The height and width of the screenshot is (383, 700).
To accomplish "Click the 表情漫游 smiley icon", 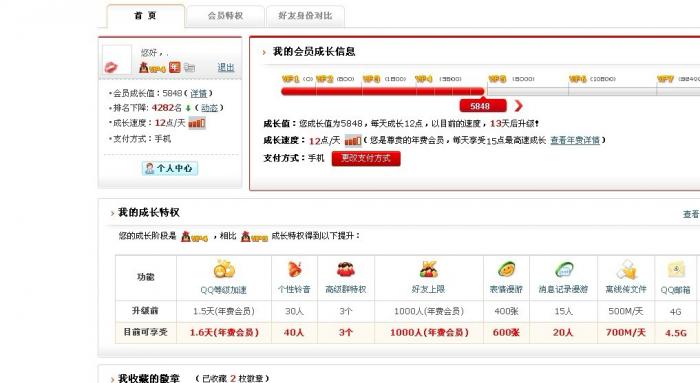I will coord(507,269).
